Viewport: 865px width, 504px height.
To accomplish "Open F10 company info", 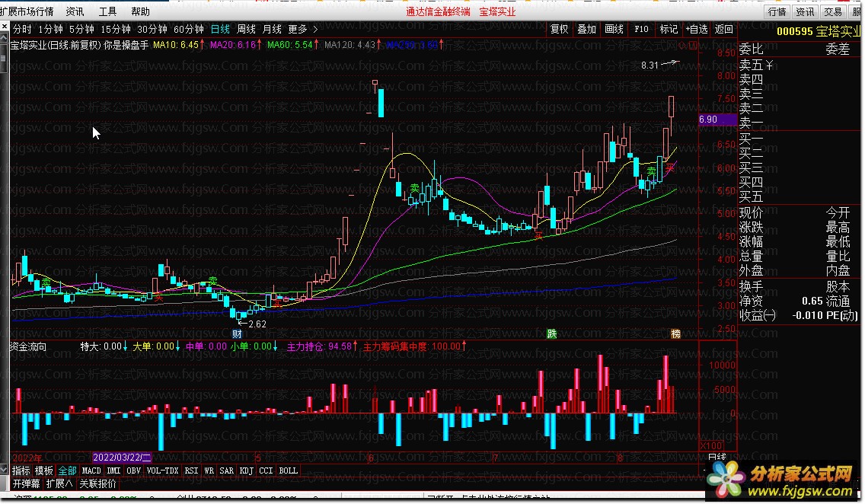I will [x=641, y=29].
